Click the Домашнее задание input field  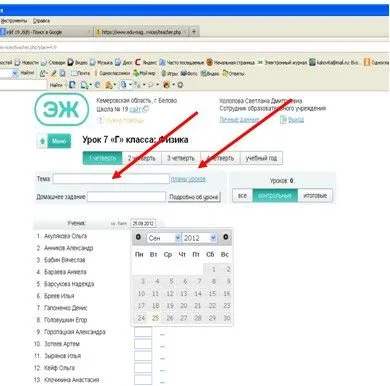[x=126, y=197]
